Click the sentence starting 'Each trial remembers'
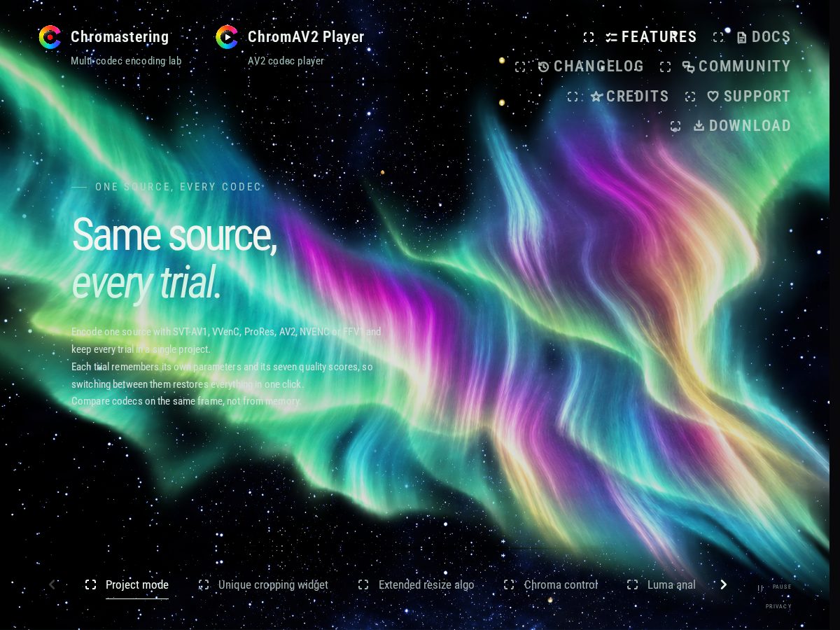The height and width of the screenshot is (630, 840). [222, 375]
